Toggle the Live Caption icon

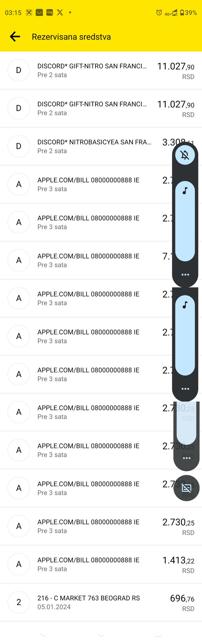click(187, 488)
